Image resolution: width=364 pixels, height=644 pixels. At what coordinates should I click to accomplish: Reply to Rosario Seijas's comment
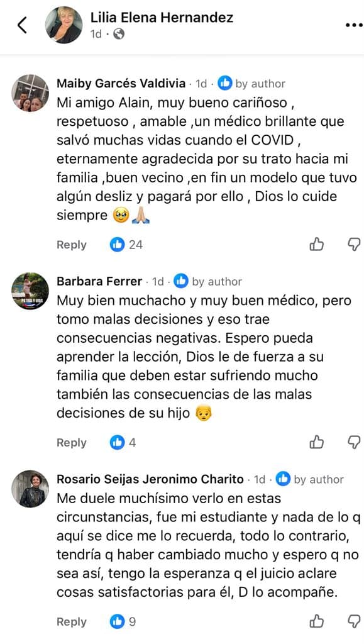[72, 622]
